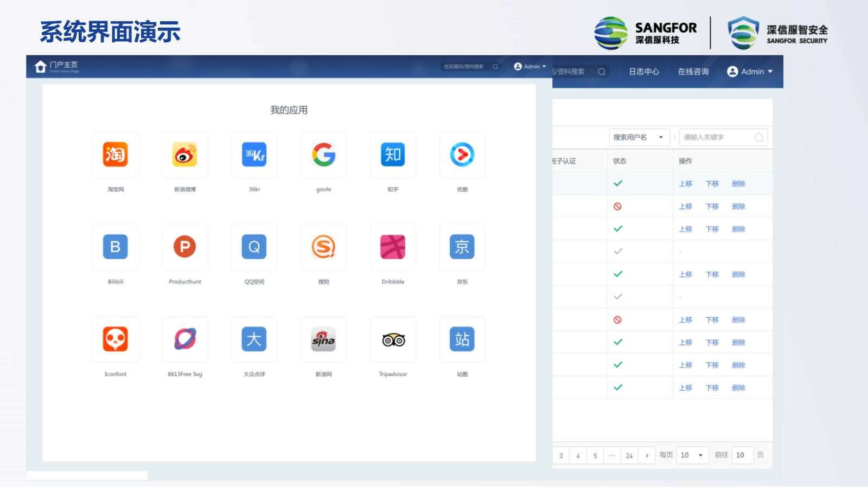Viewport: 868px width, 488px height.
Task: Click the 状态 column header
Action: coord(620,161)
